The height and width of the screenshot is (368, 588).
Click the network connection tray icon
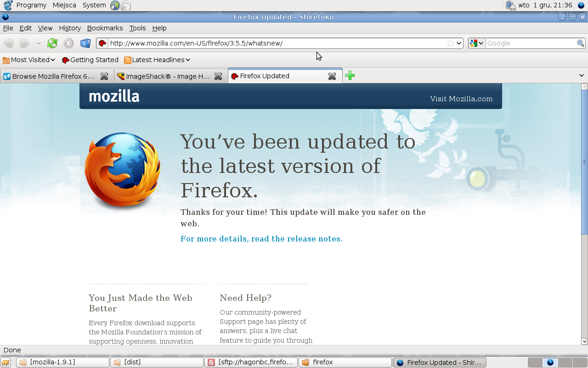(510, 6)
